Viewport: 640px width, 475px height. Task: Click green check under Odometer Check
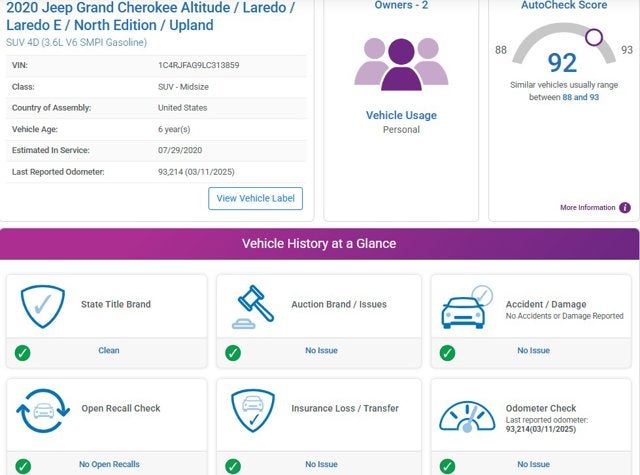tap(447, 466)
